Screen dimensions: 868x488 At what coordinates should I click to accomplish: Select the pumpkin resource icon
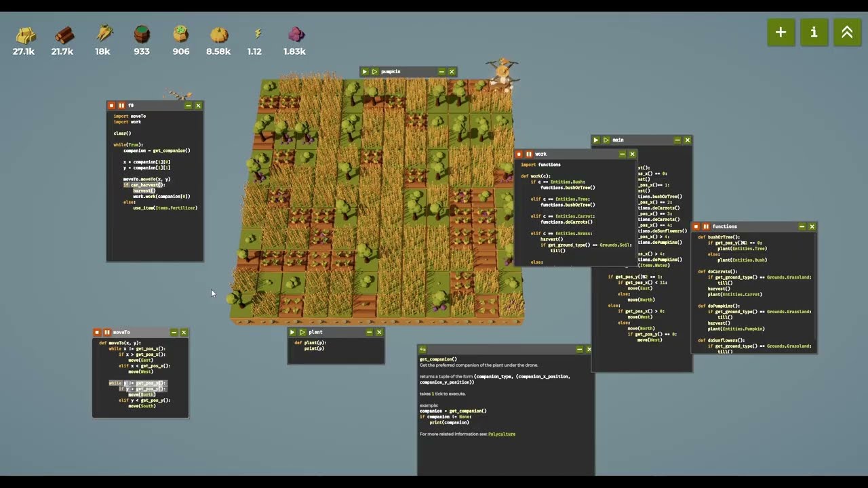(219, 34)
